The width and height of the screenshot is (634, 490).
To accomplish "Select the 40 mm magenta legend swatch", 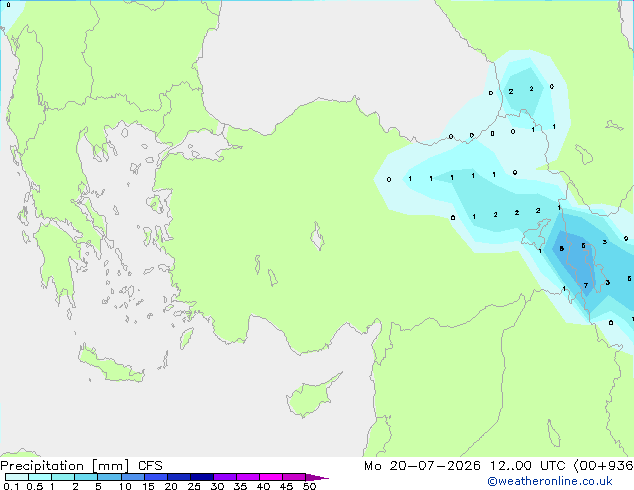I will click(x=271, y=477).
